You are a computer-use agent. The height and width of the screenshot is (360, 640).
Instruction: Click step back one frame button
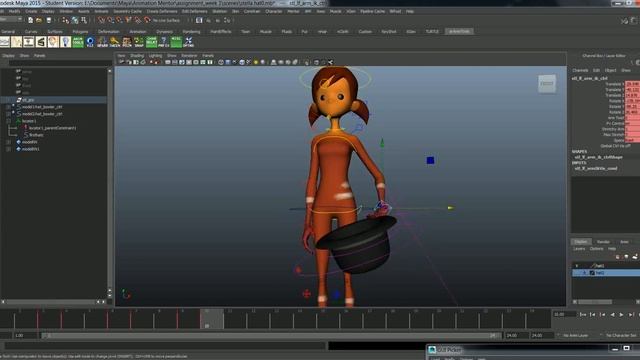tap(592, 315)
